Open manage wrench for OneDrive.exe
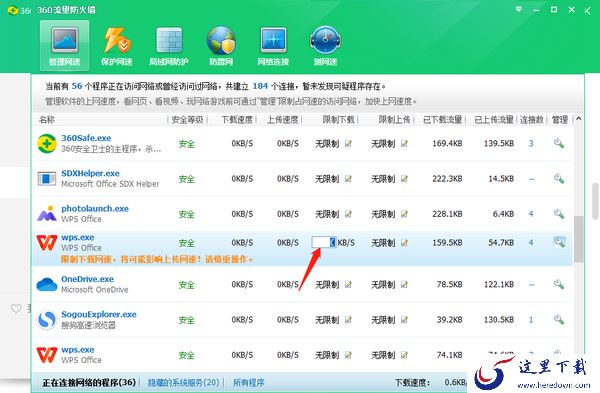 coord(559,284)
